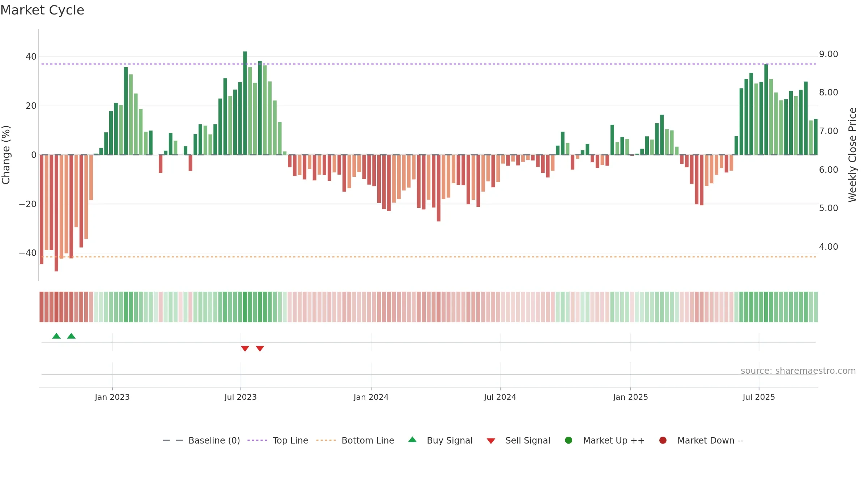
Task: Click the 5.00 price axis tick
Action: [x=829, y=208]
